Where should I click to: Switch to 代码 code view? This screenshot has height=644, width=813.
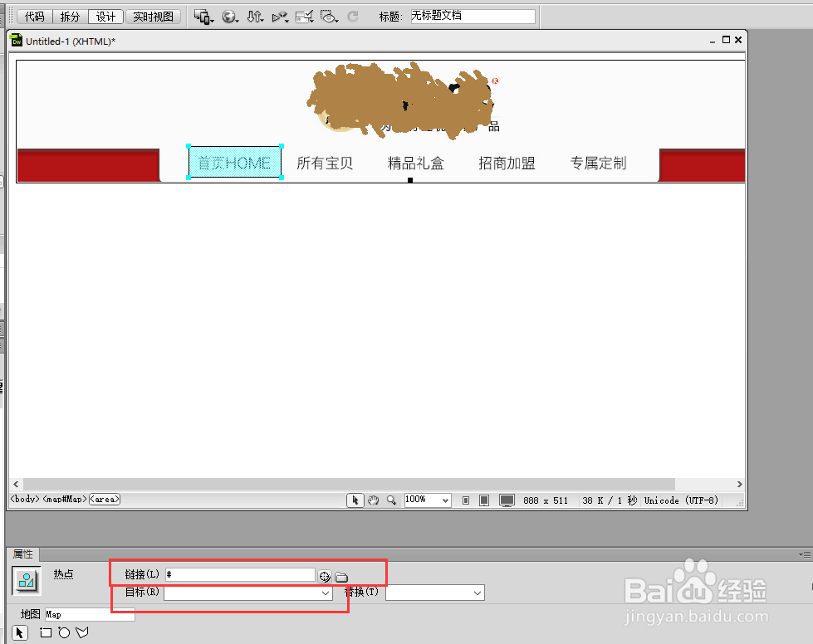click(x=34, y=17)
